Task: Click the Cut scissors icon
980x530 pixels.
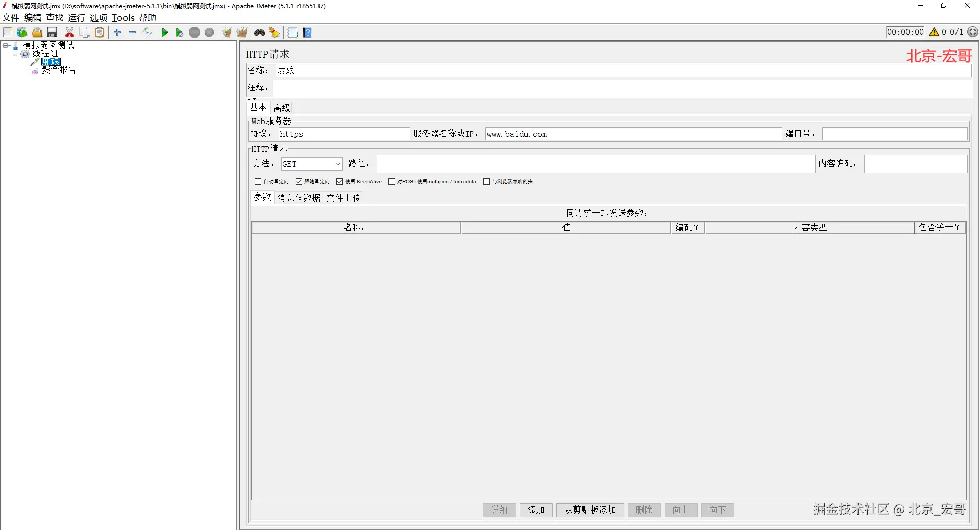Action: click(x=70, y=32)
